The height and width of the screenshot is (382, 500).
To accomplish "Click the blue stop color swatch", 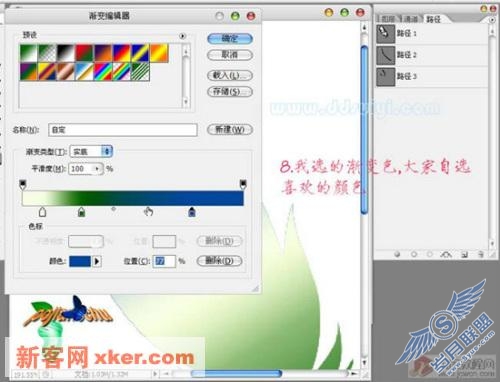I will click(x=80, y=261).
